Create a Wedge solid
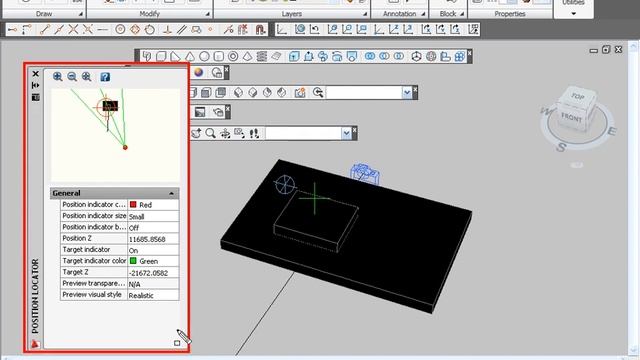 (x=176, y=56)
